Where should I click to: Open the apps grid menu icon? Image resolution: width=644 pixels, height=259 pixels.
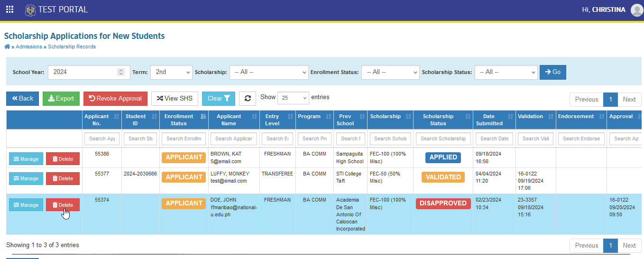(x=9, y=9)
